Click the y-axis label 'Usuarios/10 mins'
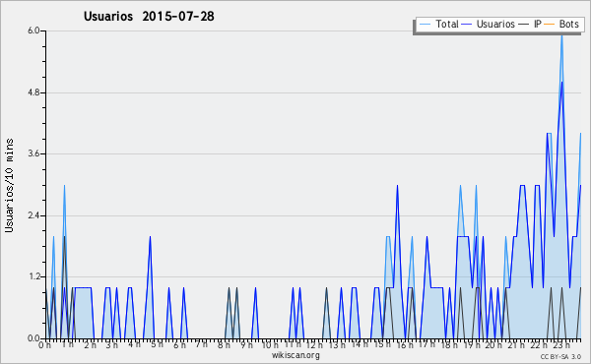Viewport: 591px width, 364px height. click(x=9, y=185)
